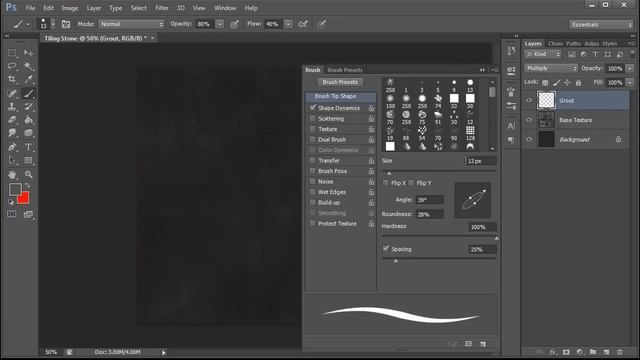
Task: Open the Window menu
Action: point(225,8)
